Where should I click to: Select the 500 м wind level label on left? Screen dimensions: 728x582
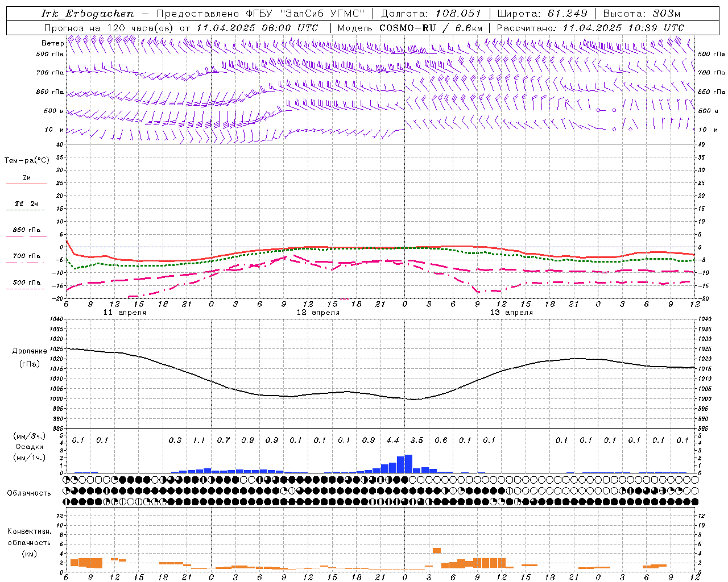click(54, 111)
